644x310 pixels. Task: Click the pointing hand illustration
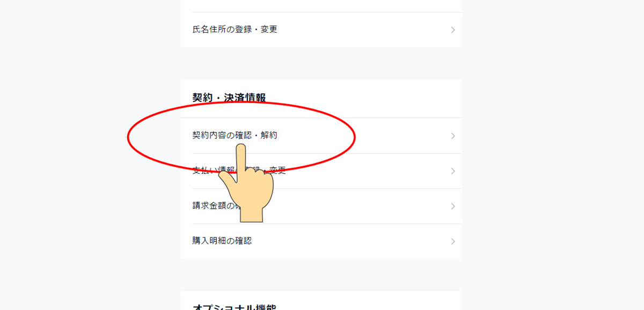[246, 183]
